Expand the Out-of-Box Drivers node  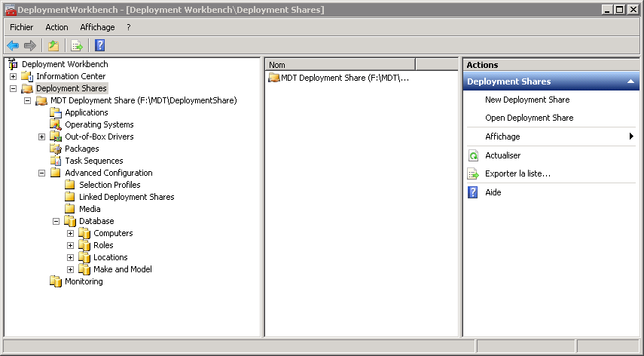point(42,137)
